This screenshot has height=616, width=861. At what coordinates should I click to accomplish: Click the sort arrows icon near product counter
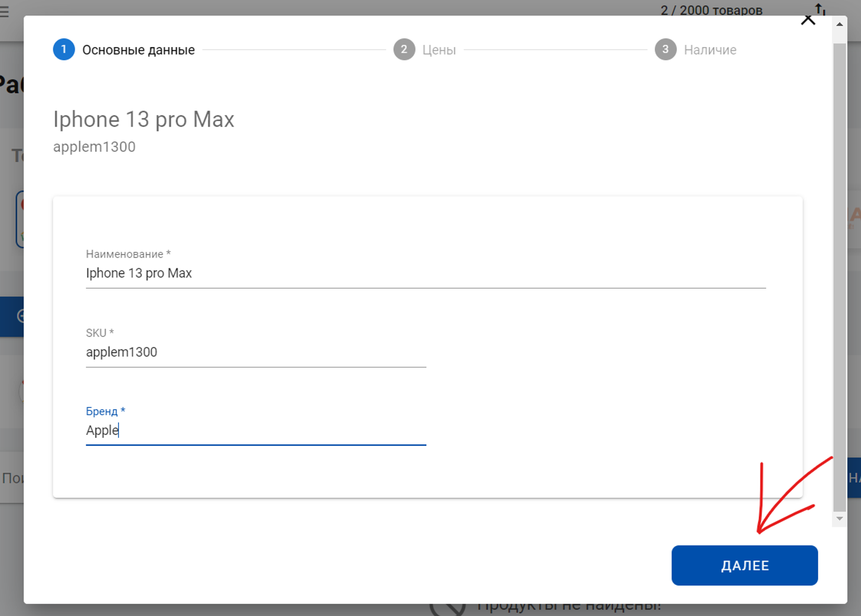pos(820,8)
